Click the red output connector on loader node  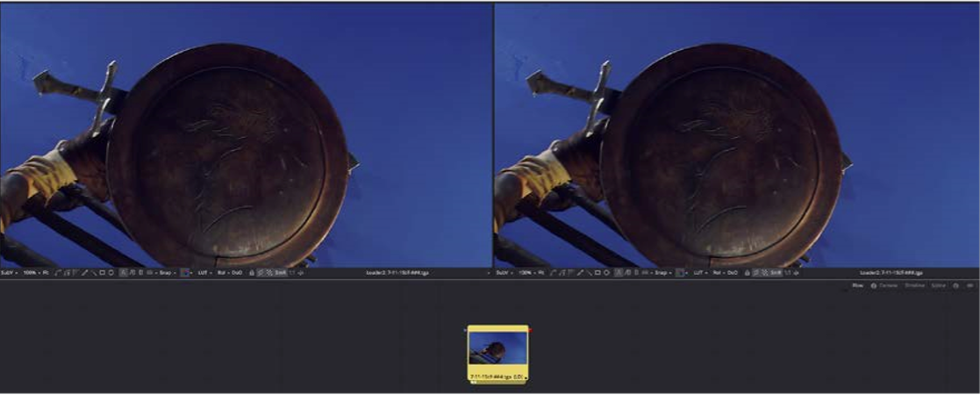pos(530,330)
